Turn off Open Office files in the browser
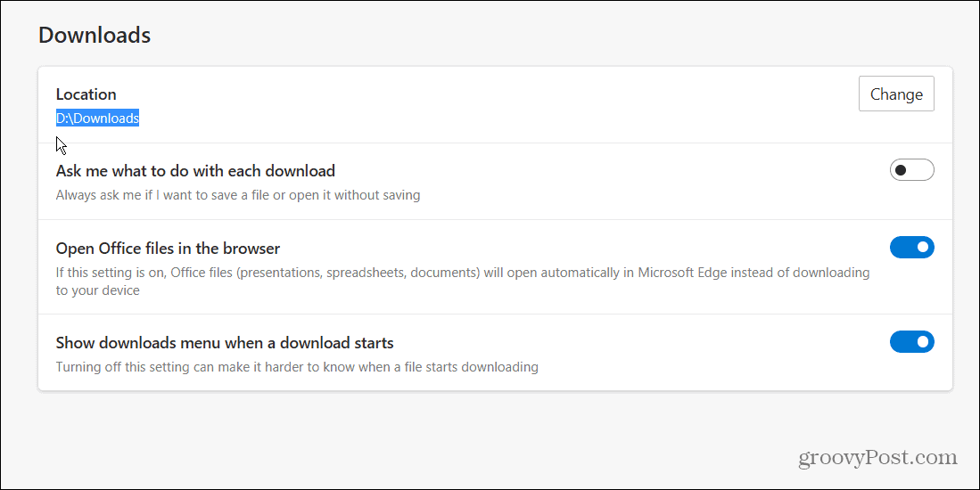Image resolution: width=980 pixels, height=490 pixels. (911, 247)
